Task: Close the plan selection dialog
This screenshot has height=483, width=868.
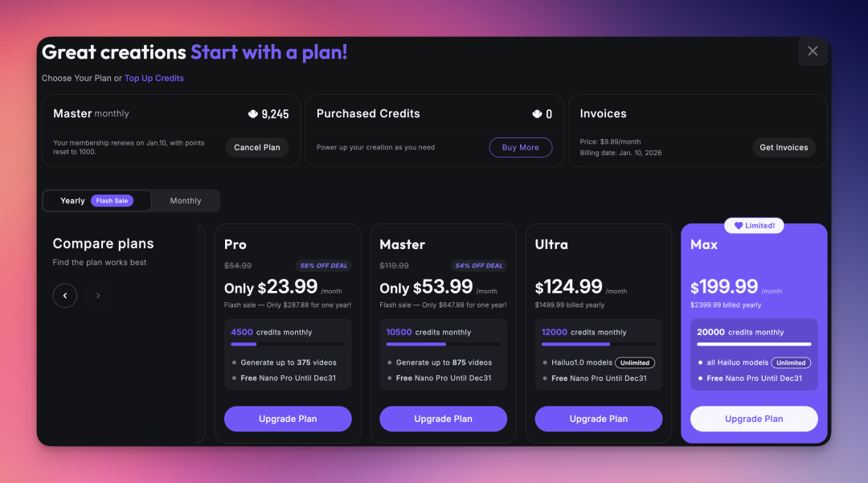Action: [813, 51]
